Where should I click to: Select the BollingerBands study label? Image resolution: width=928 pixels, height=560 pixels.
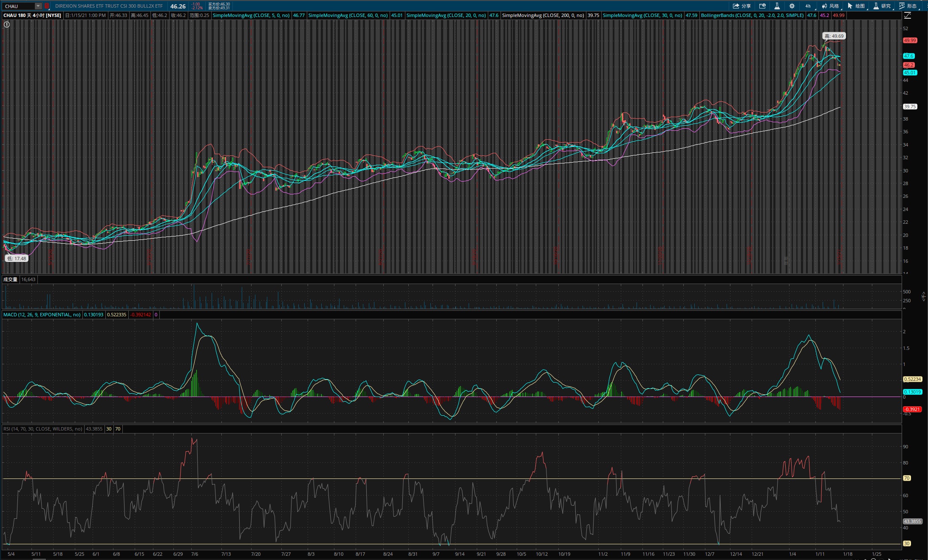(752, 15)
